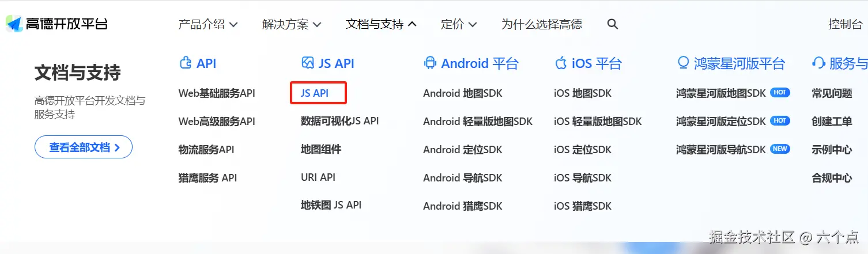
Task: Open Android 导航SDK link
Action: [x=463, y=178]
